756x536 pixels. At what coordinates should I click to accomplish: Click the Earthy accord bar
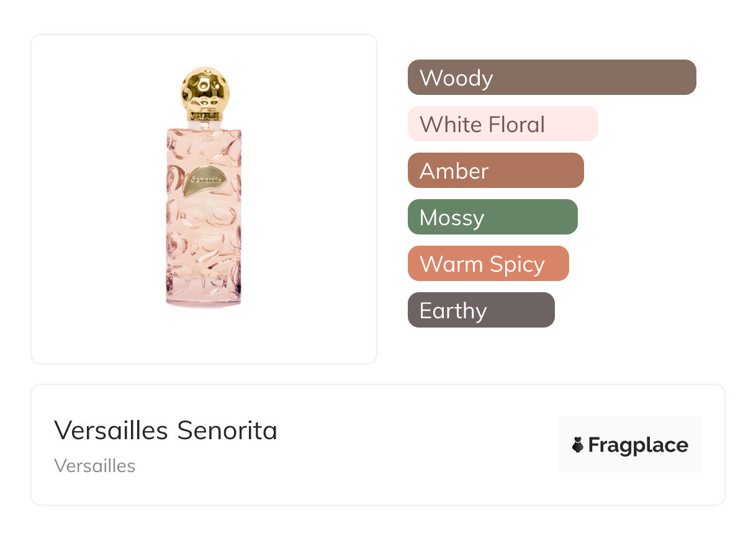pyautogui.click(x=481, y=310)
